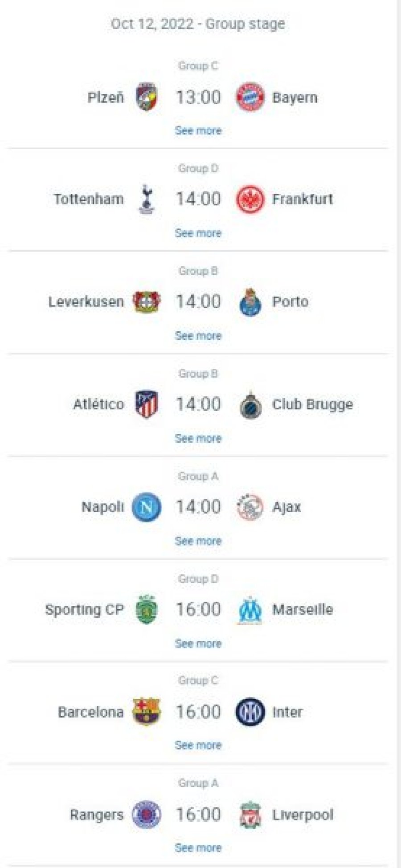Open See more under Plzeň vs Bayern
The image size is (401, 868).
(198, 131)
